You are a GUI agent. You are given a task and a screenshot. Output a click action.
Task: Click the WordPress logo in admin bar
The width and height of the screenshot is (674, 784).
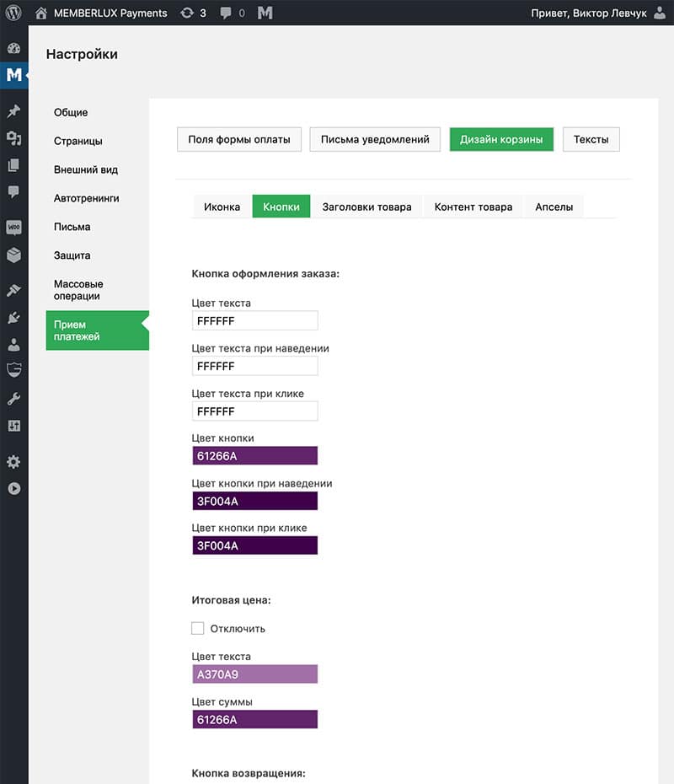(13, 13)
